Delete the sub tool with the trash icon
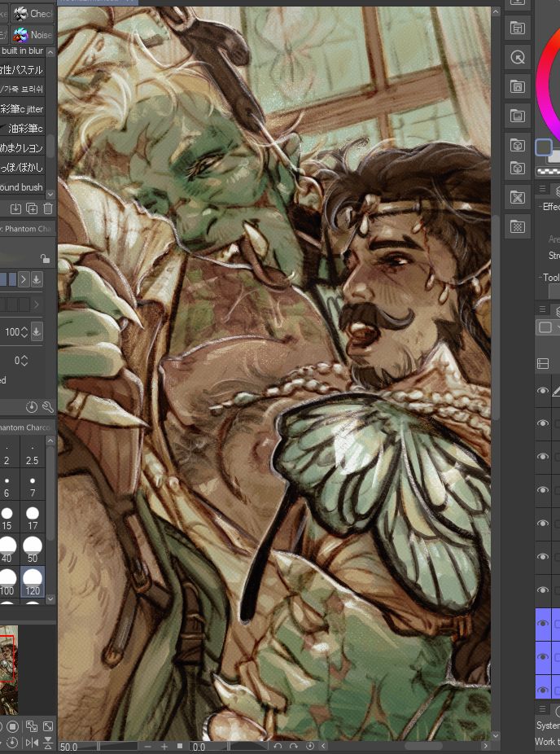This screenshot has width=560, height=754. pos(47,208)
